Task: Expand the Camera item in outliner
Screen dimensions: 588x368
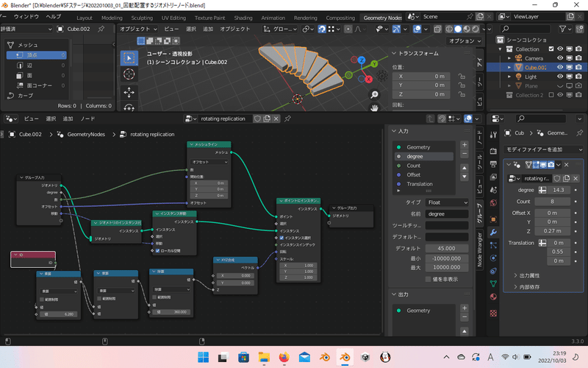Action: 509,58
